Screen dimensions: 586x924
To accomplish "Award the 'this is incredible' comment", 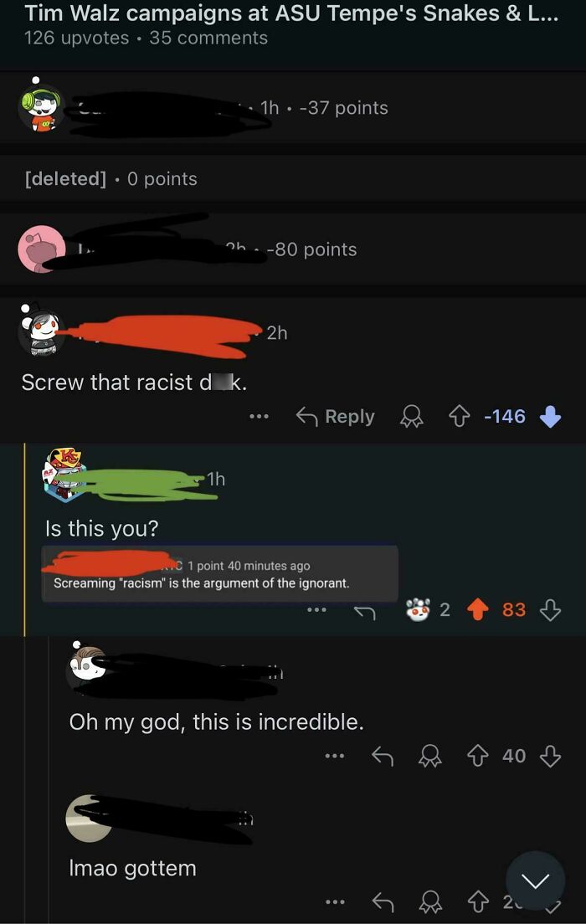I will click(429, 756).
